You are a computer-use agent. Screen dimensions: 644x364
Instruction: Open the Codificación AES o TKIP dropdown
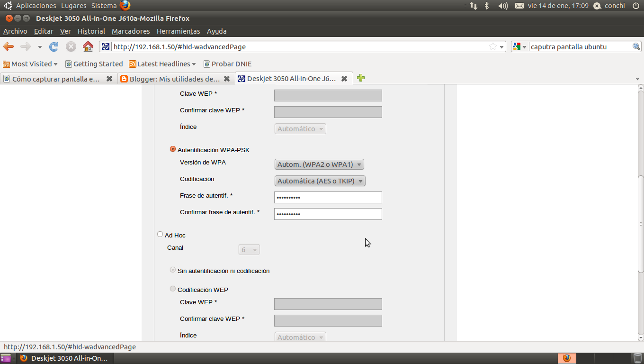pyautogui.click(x=320, y=181)
